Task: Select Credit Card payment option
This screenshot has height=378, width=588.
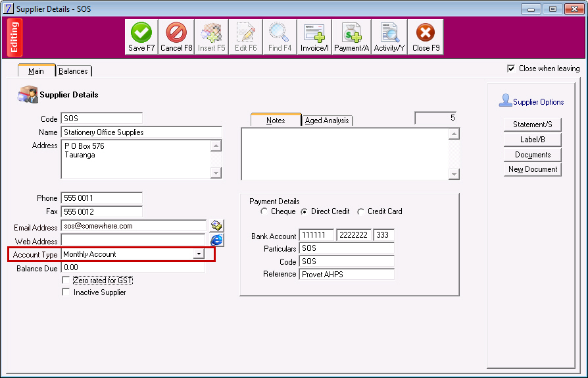Action: [360, 211]
